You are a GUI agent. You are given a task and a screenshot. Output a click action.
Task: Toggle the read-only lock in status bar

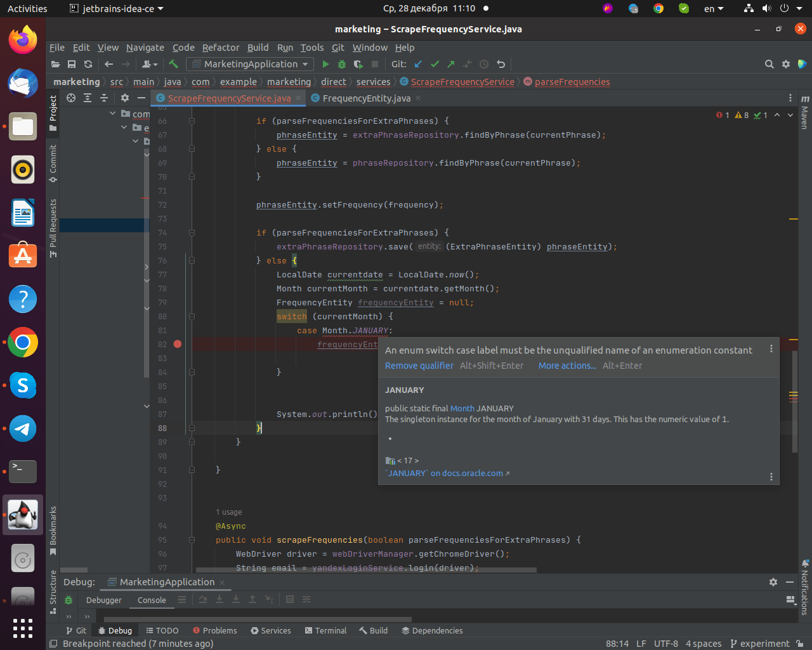click(799, 643)
